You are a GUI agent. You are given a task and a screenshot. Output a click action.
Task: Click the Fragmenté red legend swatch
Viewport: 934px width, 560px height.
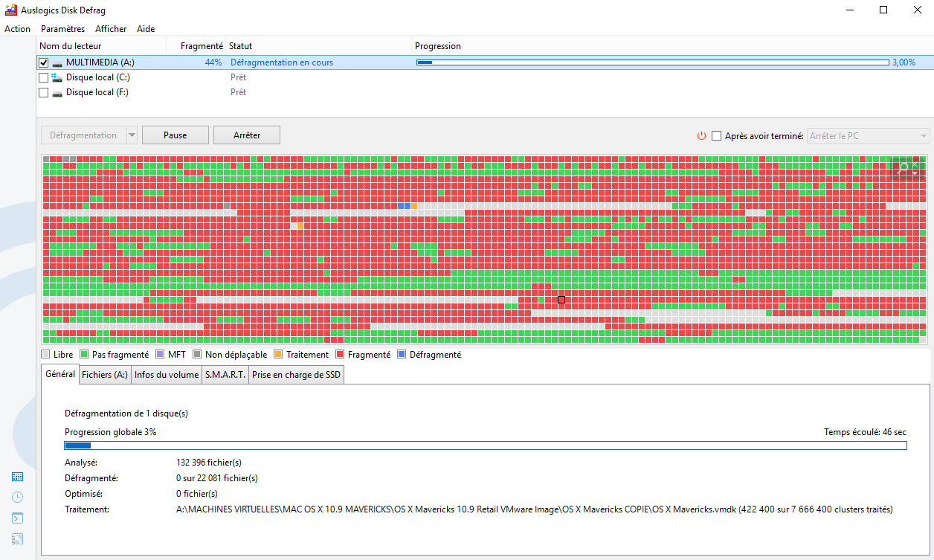[x=340, y=355]
